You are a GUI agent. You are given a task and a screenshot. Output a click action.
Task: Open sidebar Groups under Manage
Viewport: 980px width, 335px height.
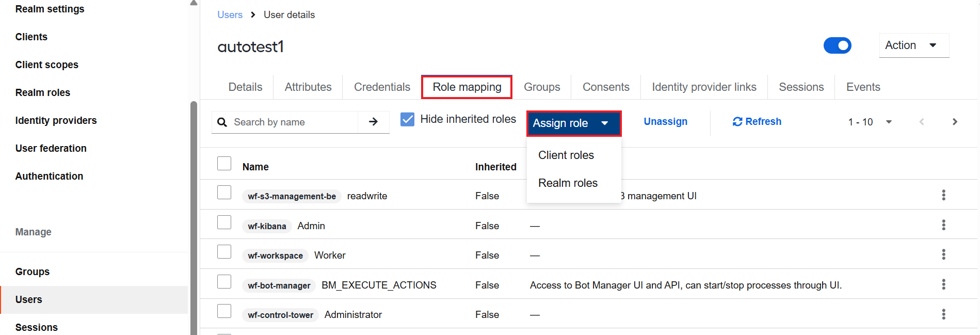pos(33,272)
